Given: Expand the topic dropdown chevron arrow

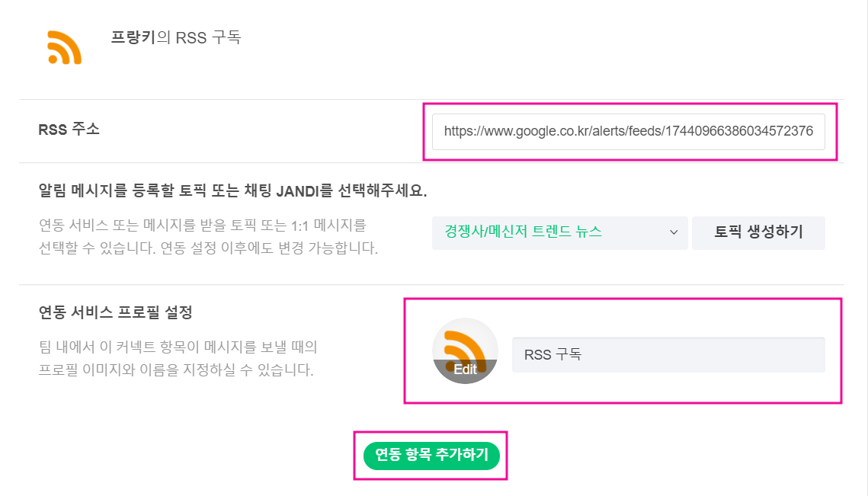Looking at the screenshot, I should coord(674,232).
